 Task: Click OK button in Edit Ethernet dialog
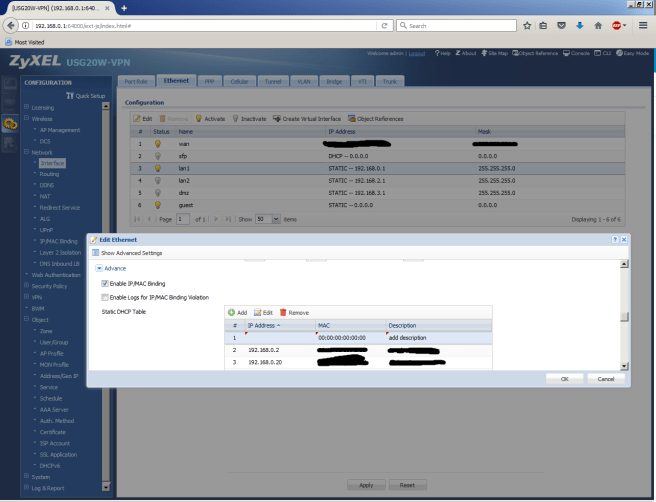click(564, 379)
